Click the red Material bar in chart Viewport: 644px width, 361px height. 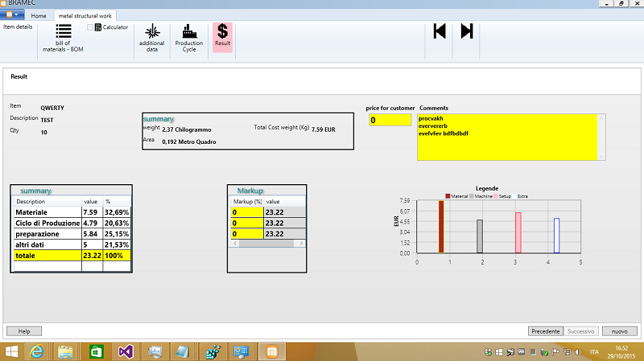tap(441, 227)
